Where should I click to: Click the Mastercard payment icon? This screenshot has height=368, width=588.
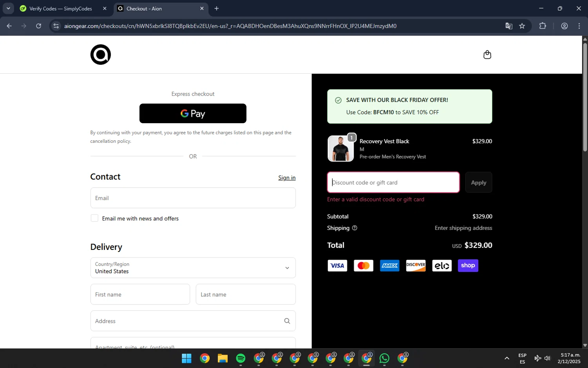point(363,266)
